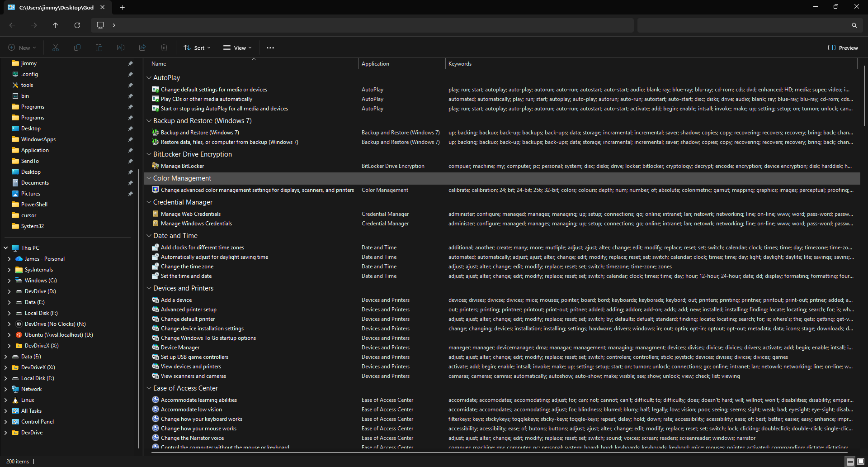The image size is (868, 467).
Task: Open the View dropdown menu
Action: coord(238,48)
